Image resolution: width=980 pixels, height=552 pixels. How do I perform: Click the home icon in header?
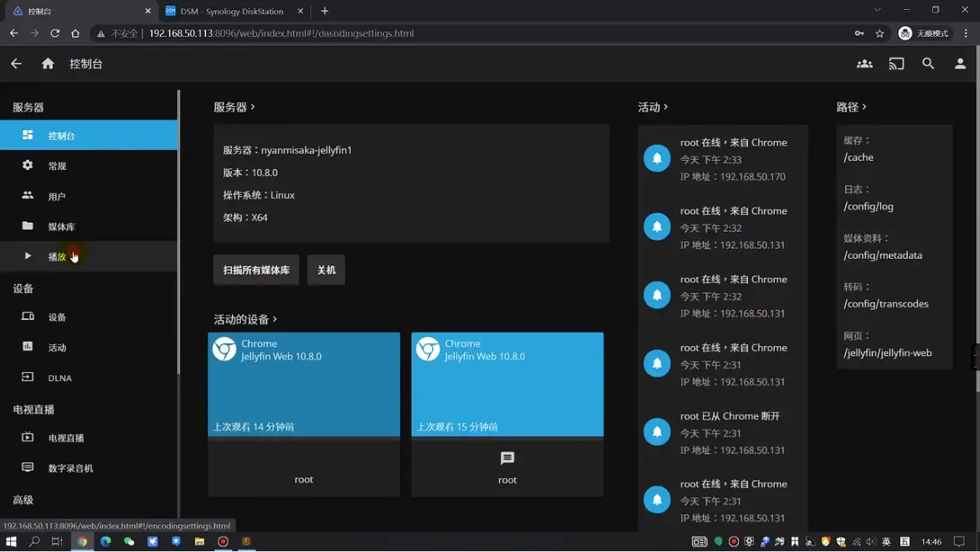click(x=48, y=64)
